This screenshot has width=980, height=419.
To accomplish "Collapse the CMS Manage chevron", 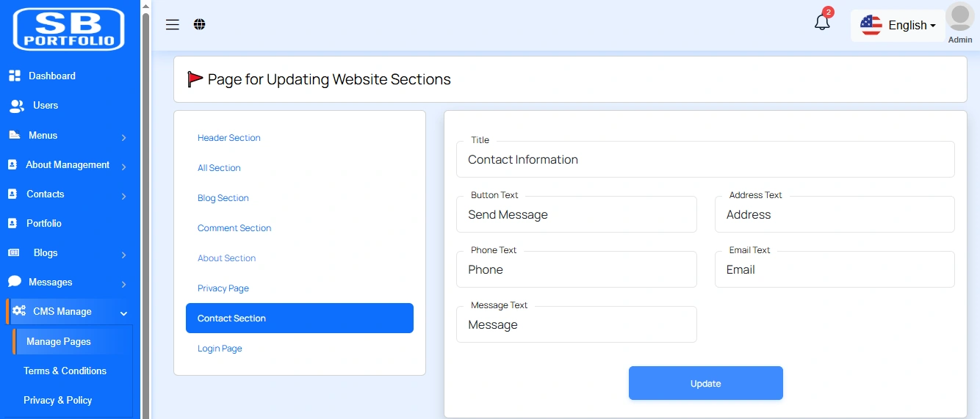I will 123,313.
